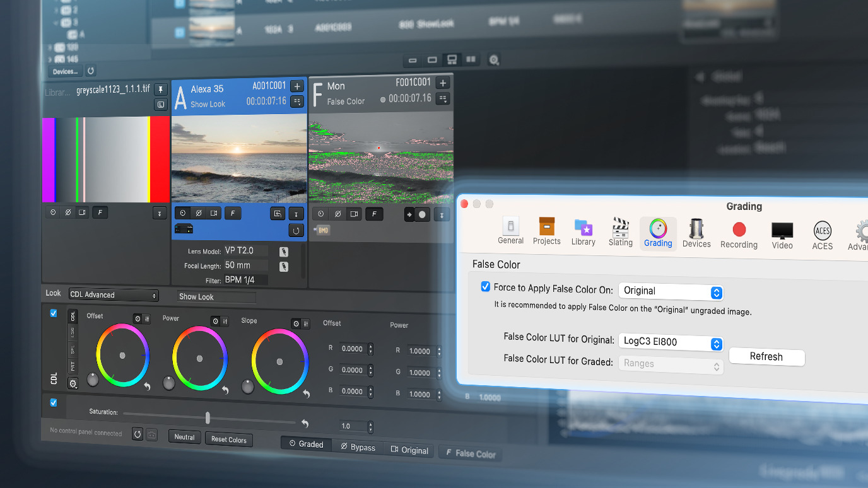Reset the Slope color wheel with its undo arrow
Screen dimensions: 868x488
pyautogui.click(x=307, y=394)
